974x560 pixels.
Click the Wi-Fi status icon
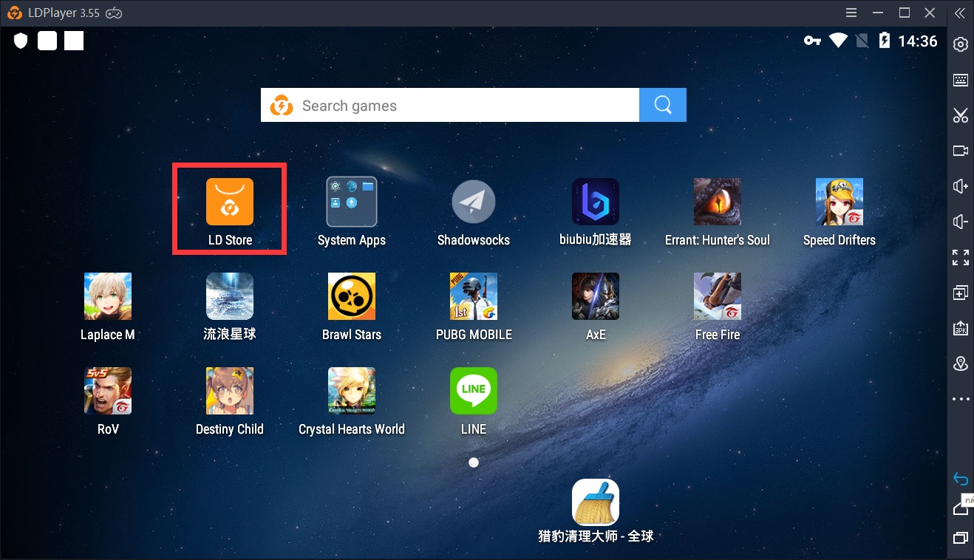838,41
